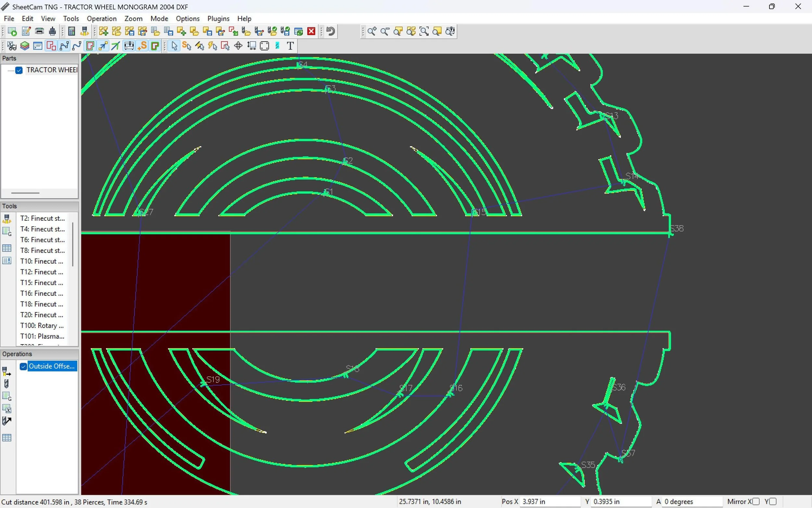This screenshot has height=508, width=812.
Task: Toggle the Outside Offset operation checkbox
Action: tap(23, 366)
